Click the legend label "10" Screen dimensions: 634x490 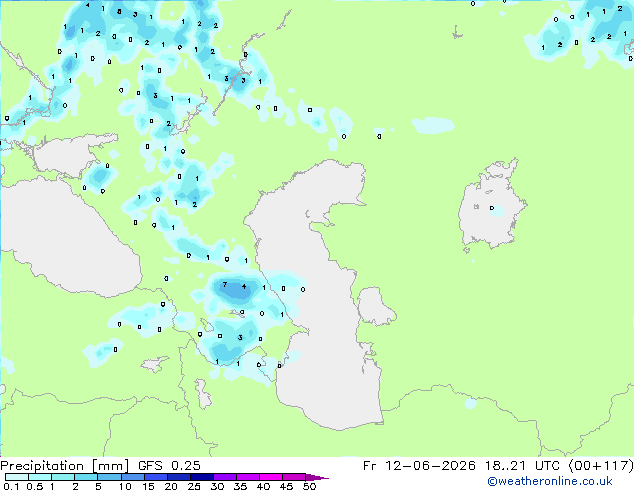(125, 486)
